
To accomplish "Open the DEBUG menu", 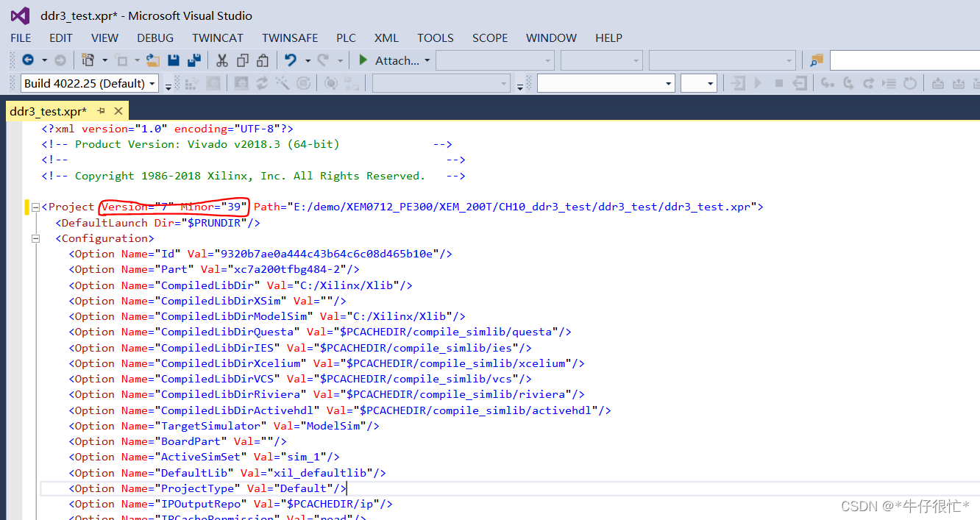I will click(x=155, y=38).
